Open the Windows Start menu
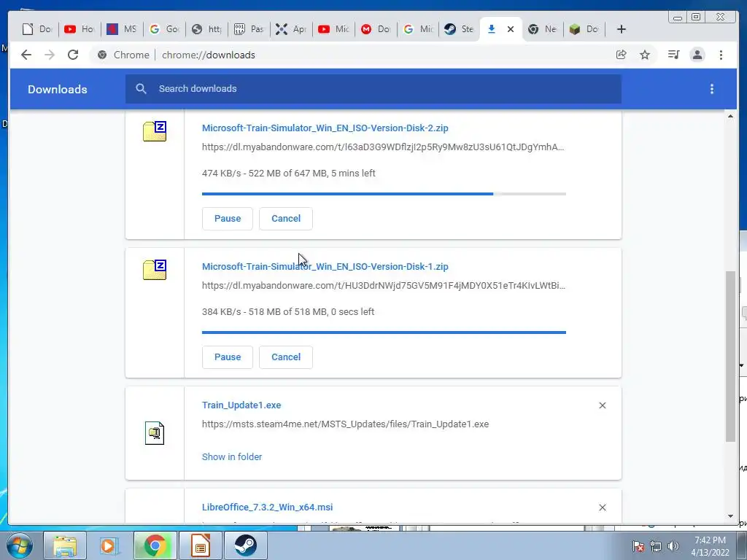The image size is (747, 560). coord(18,545)
